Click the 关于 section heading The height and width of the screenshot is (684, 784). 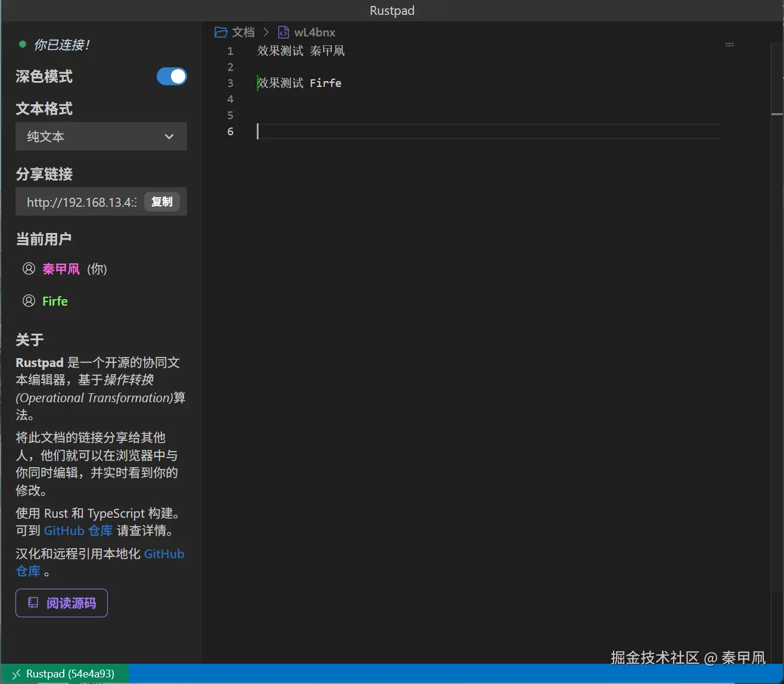(30, 340)
